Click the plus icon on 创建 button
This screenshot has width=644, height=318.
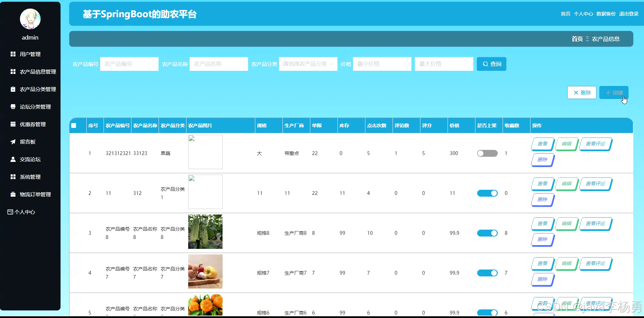coord(608,92)
